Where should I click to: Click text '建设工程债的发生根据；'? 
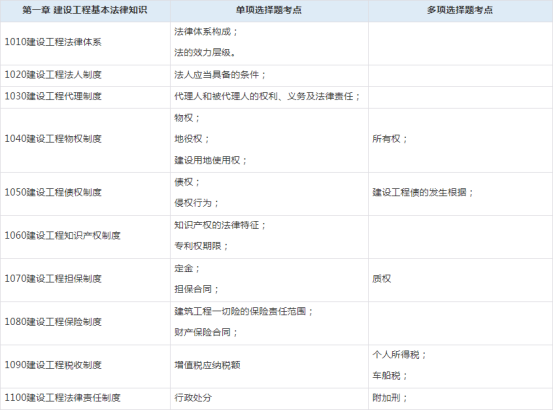click(423, 192)
